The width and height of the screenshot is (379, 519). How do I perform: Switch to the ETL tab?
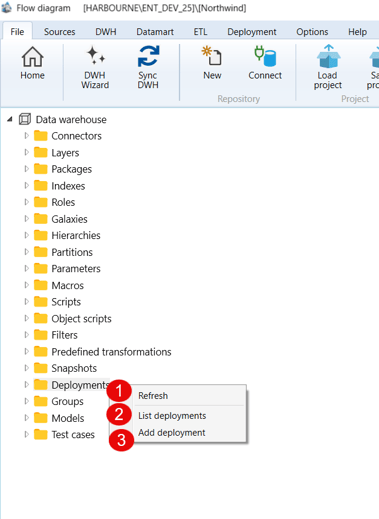[200, 32]
